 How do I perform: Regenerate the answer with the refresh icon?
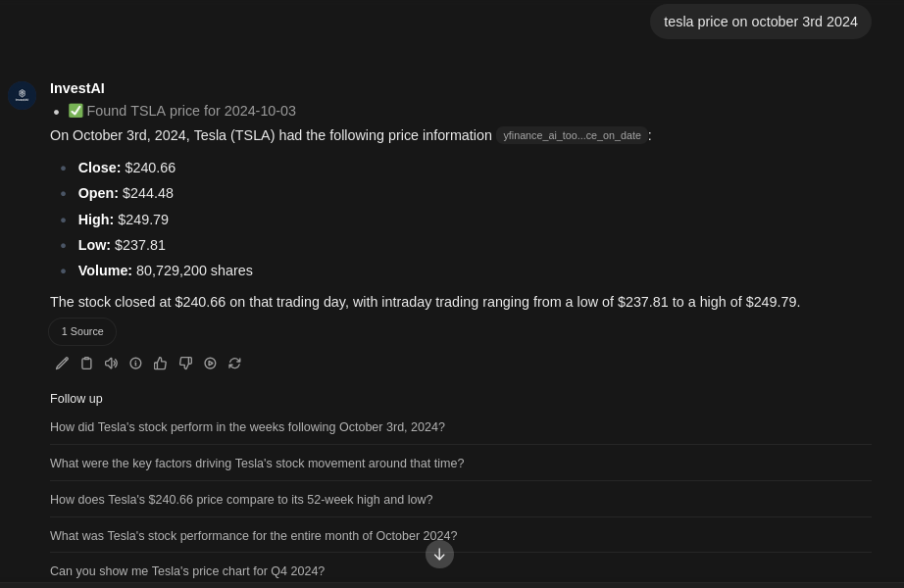click(x=234, y=363)
